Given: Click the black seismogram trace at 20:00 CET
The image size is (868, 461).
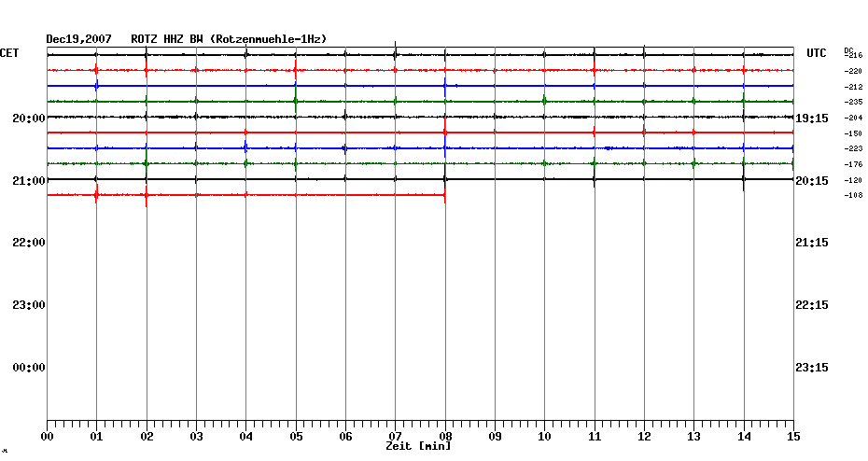Looking at the screenshot, I should click(x=420, y=118).
